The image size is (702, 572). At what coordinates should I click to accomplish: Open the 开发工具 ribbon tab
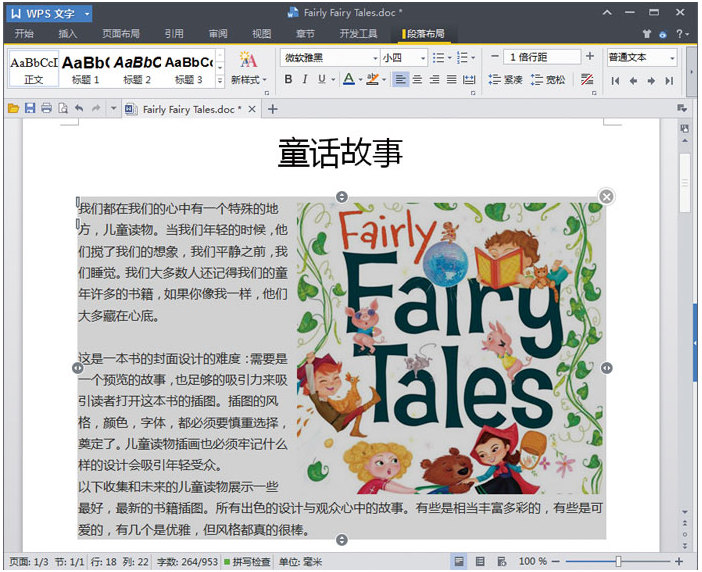358,34
